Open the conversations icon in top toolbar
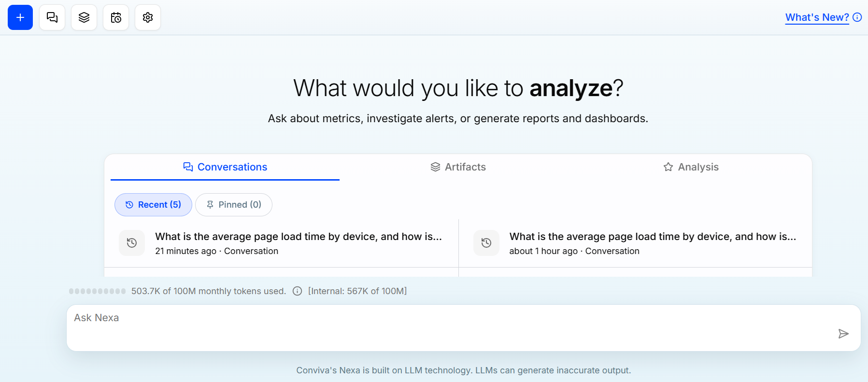The width and height of the screenshot is (868, 382). point(52,17)
